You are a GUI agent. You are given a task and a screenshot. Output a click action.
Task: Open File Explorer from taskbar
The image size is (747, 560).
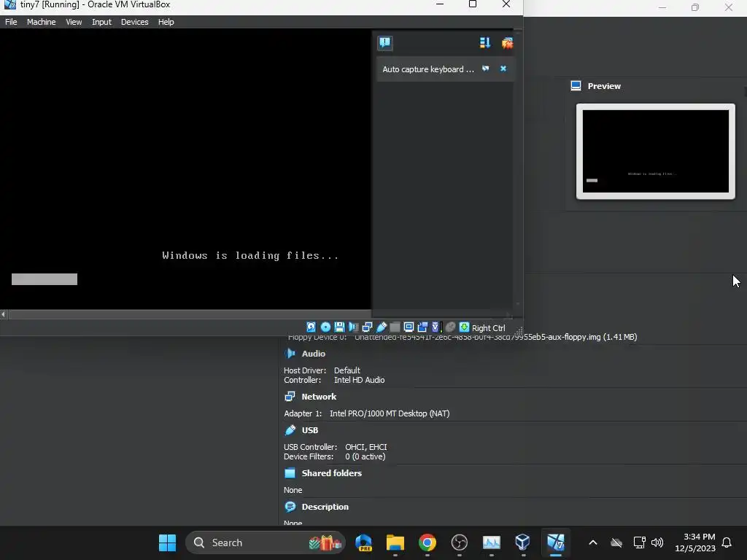(395, 542)
